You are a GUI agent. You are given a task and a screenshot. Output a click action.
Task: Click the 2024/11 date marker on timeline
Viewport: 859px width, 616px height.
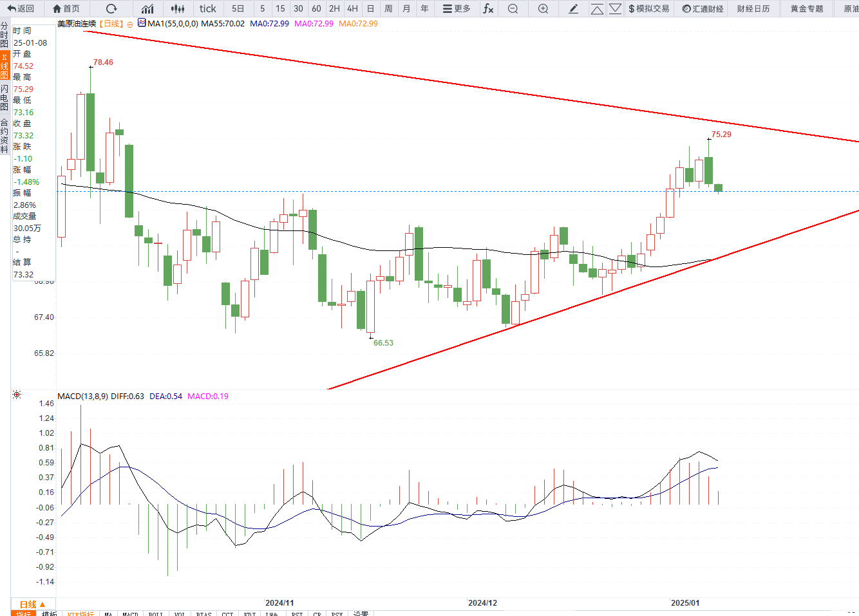pyautogui.click(x=279, y=603)
